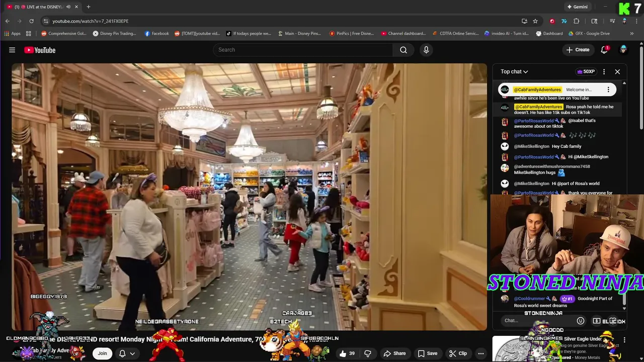View site information icon in address bar
Viewport: 644px width, 362px height.
pos(46,21)
